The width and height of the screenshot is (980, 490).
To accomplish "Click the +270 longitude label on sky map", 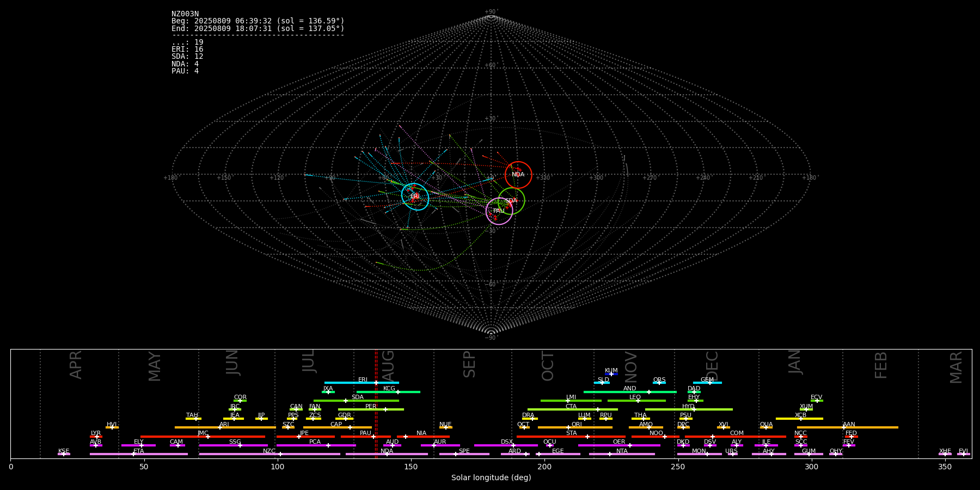I will (650, 178).
